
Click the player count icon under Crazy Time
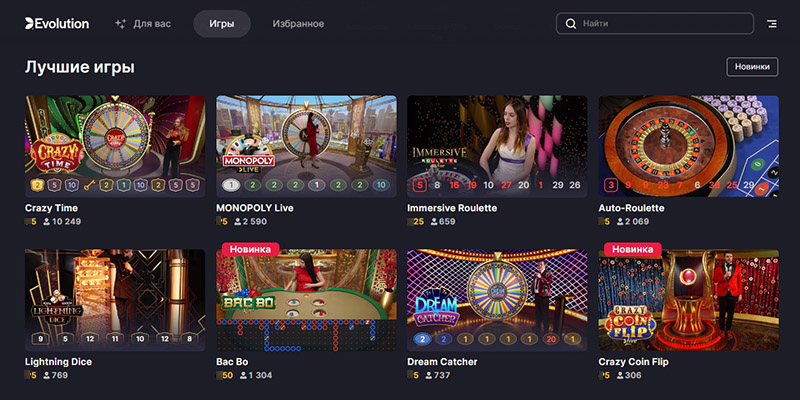tap(45, 221)
